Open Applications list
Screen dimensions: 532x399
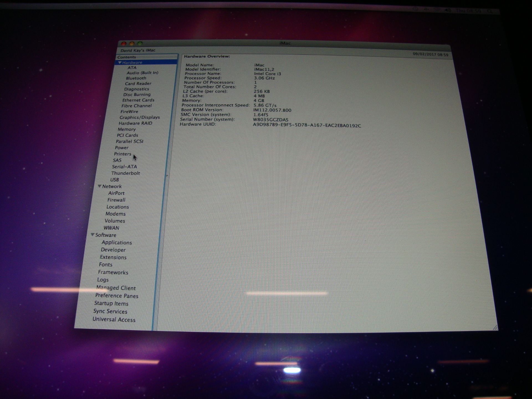[x=117, y=242]
